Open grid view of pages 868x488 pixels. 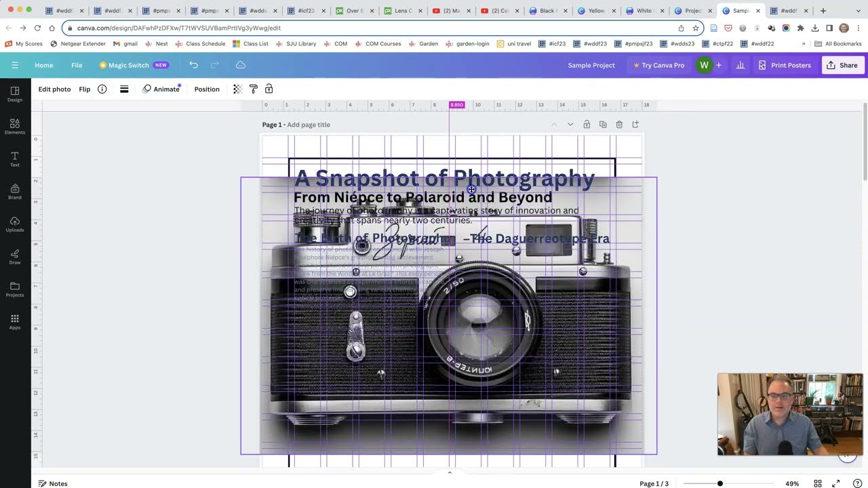(818, 483)
